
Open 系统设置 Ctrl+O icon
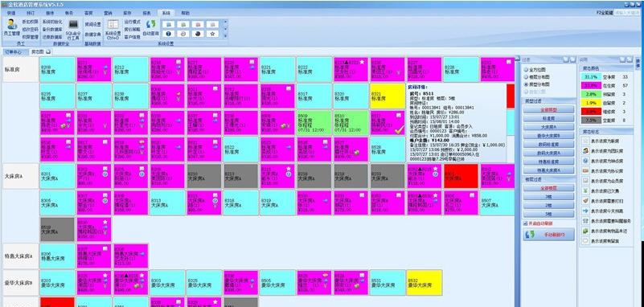pyautogui.click(x=113, y=29)
